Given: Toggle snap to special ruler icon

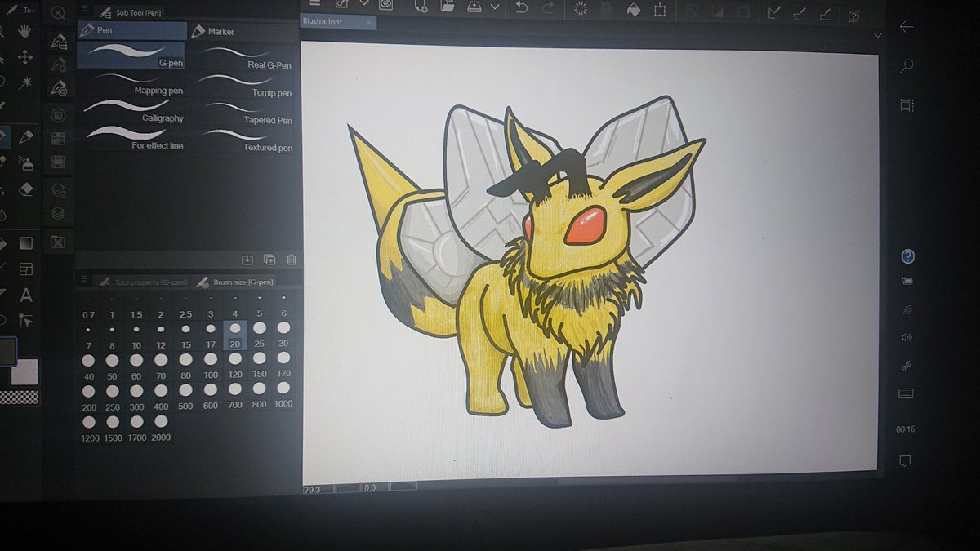Looking at the screenshot, I should pos(800,14).
